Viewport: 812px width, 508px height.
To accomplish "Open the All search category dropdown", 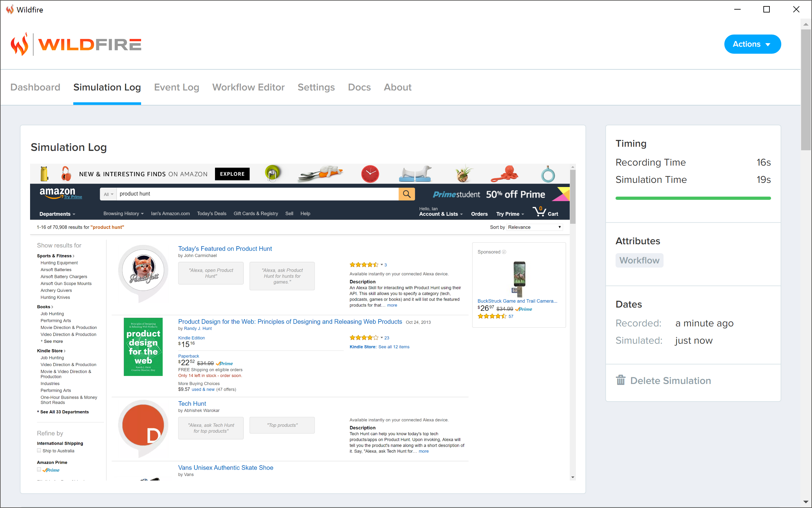I will coord(108,194).
